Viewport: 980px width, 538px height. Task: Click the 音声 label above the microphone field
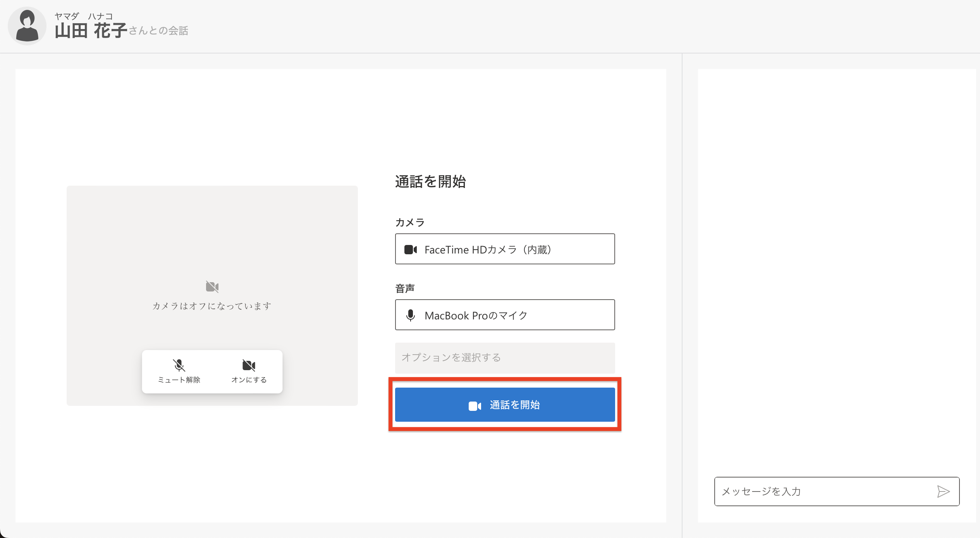pos(405,288)
